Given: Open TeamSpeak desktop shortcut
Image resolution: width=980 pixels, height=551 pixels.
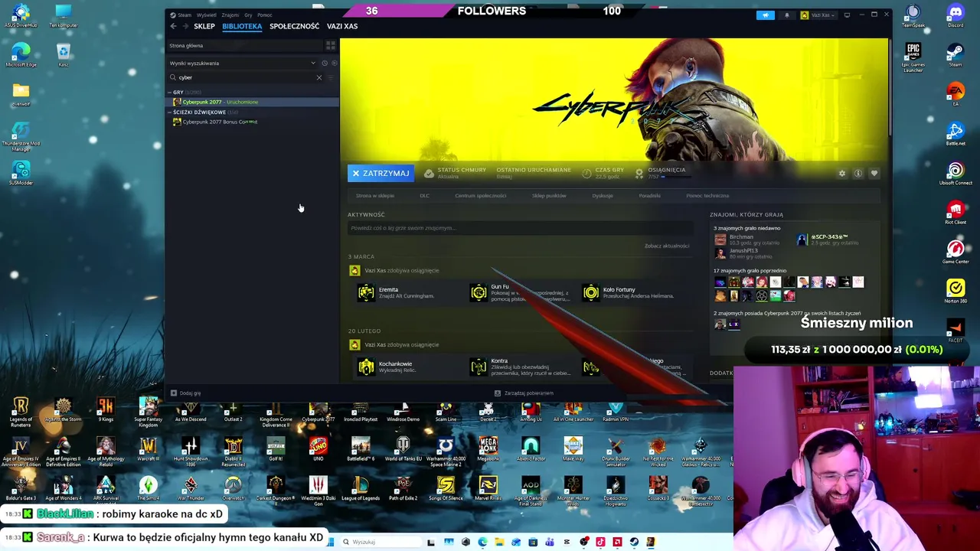Looking at the screenshot, I should [x=913, y=15].
